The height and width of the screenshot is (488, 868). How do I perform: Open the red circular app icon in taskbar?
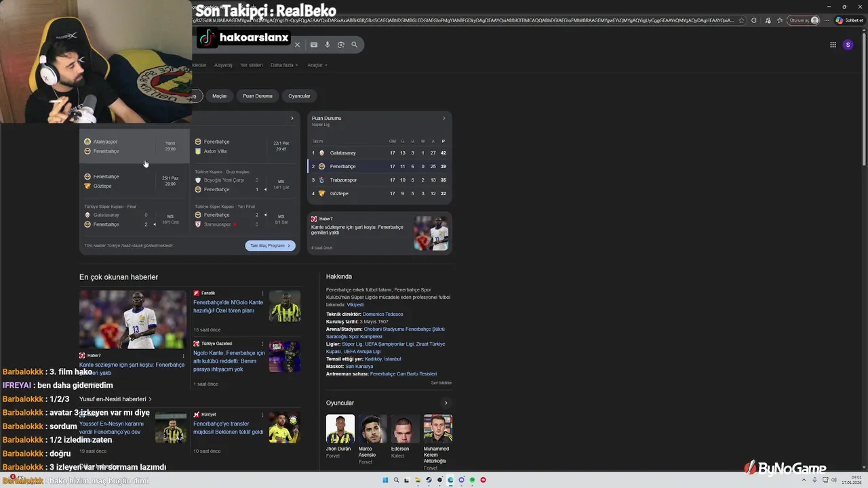click(x=483, y=480)
